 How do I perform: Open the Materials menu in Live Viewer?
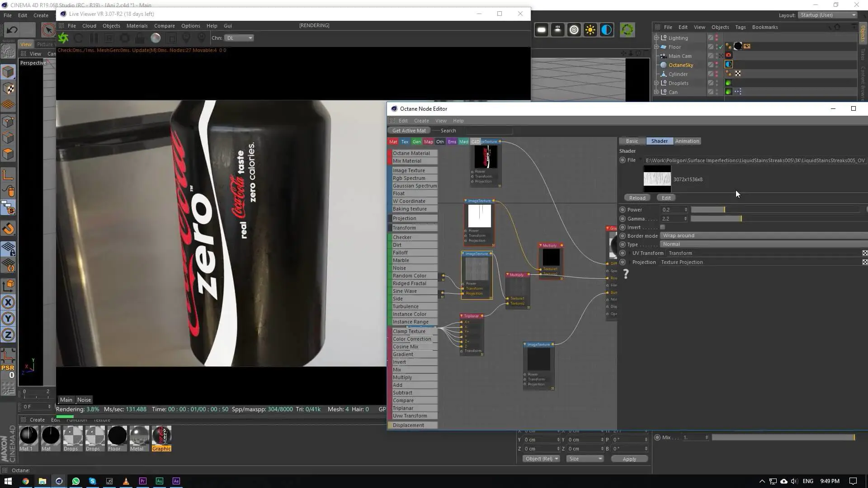click(137, 26)
